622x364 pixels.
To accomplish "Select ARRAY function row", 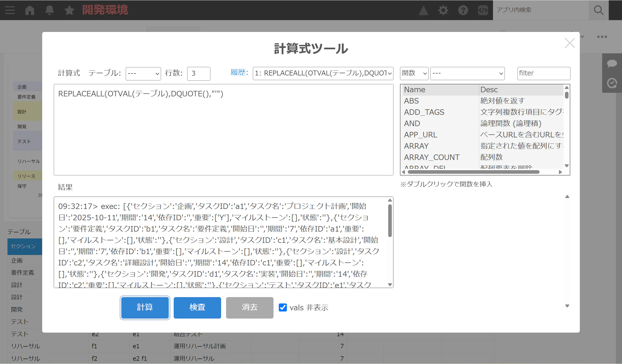I will coord(482,146).
